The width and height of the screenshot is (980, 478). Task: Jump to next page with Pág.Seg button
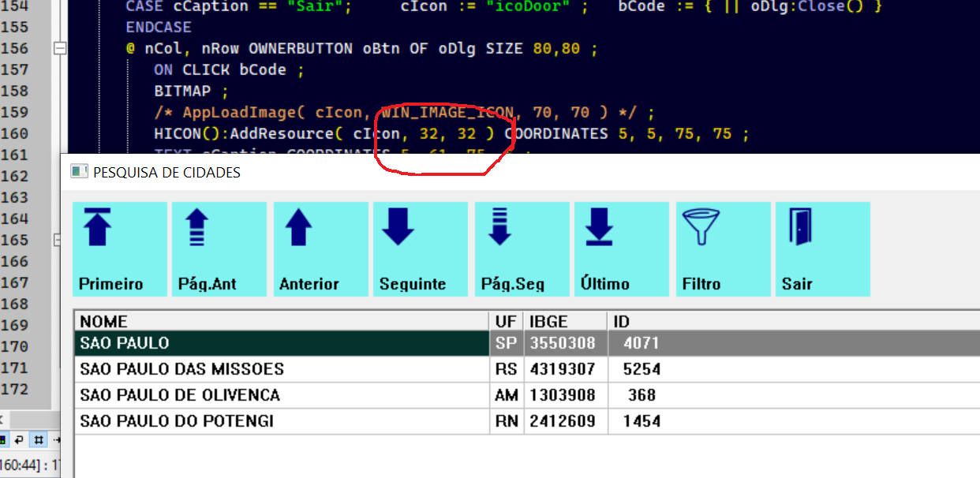click(x=522, y=249)
